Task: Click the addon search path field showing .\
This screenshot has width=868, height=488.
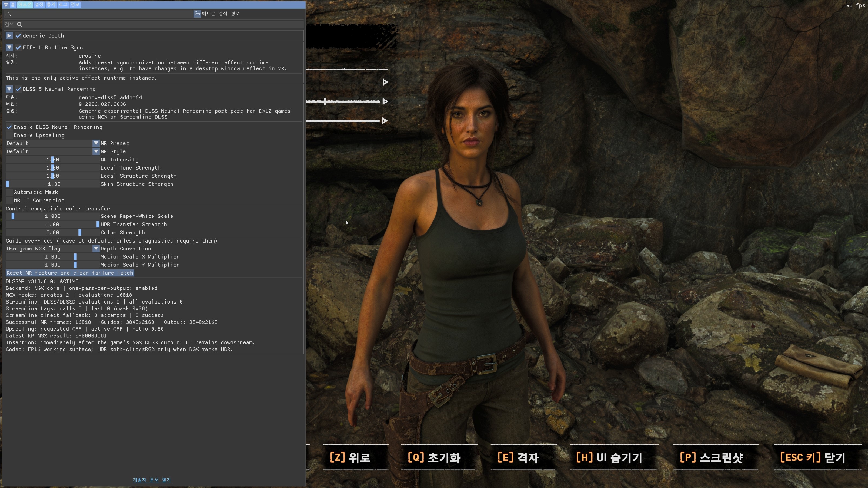Action: pos(98,14)
